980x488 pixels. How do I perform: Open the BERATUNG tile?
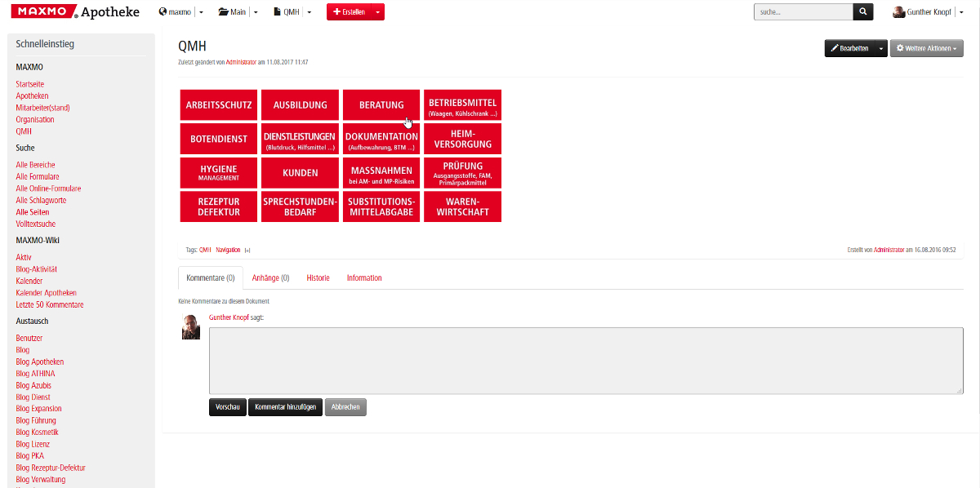click(x=381, y=105)
